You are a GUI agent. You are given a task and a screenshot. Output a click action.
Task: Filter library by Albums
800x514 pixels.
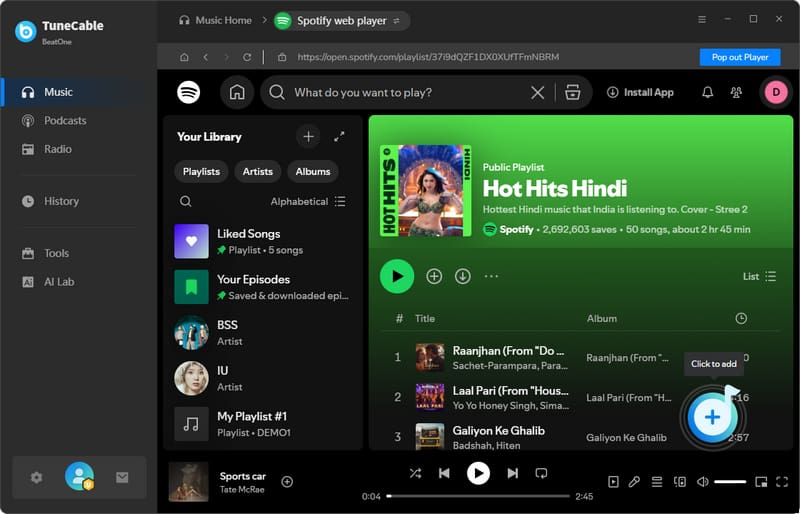313,172
